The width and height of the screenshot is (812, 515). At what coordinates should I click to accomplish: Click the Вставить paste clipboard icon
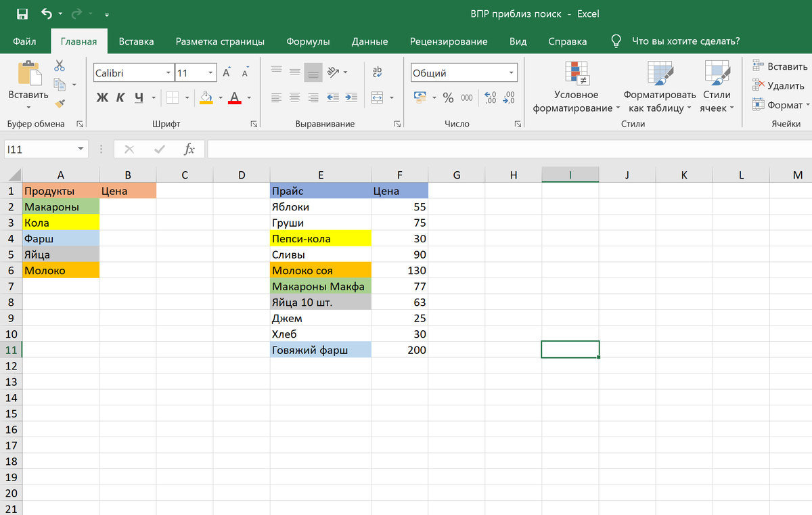click(28, 73)
